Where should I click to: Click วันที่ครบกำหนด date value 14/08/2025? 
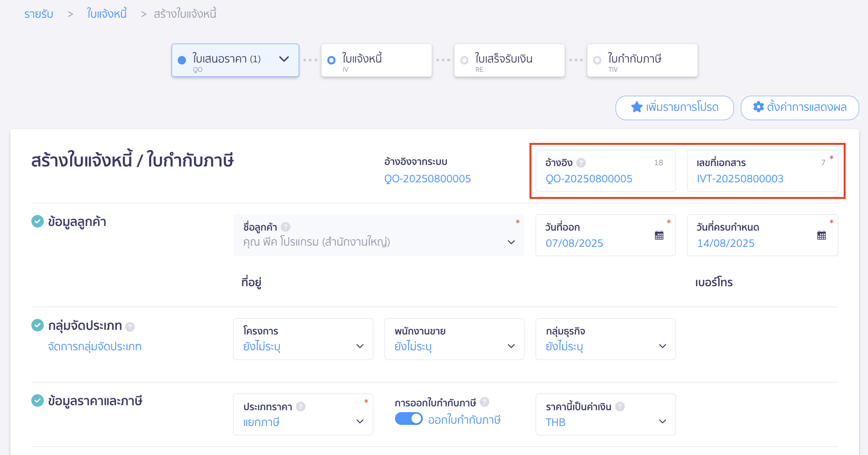[725, 243]
